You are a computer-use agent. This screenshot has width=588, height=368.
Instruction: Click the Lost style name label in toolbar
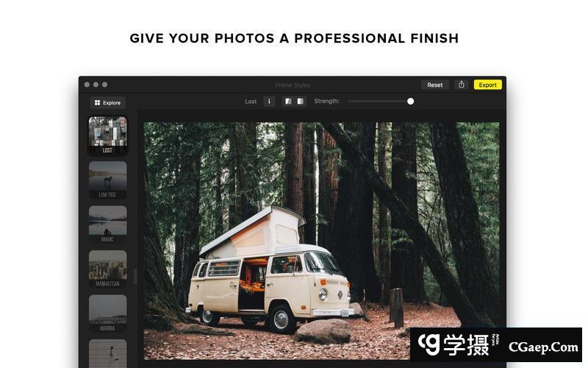[x=251, y=102]
